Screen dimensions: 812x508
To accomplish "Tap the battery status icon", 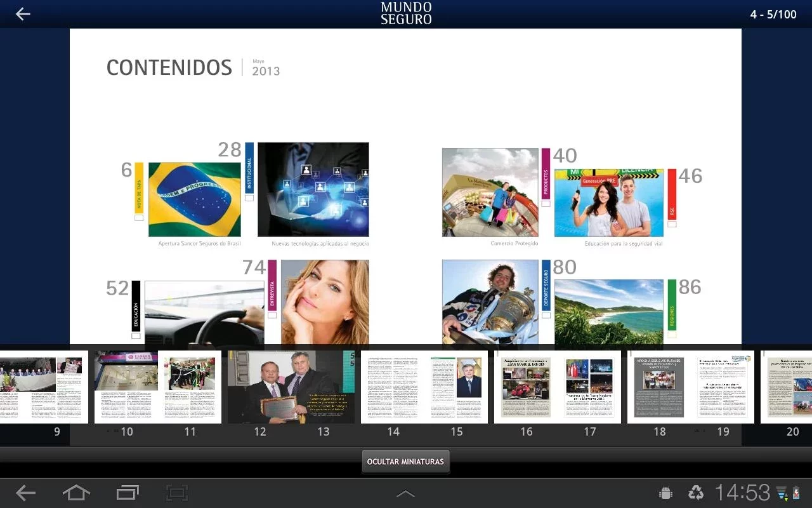I will tap(796, 493).
